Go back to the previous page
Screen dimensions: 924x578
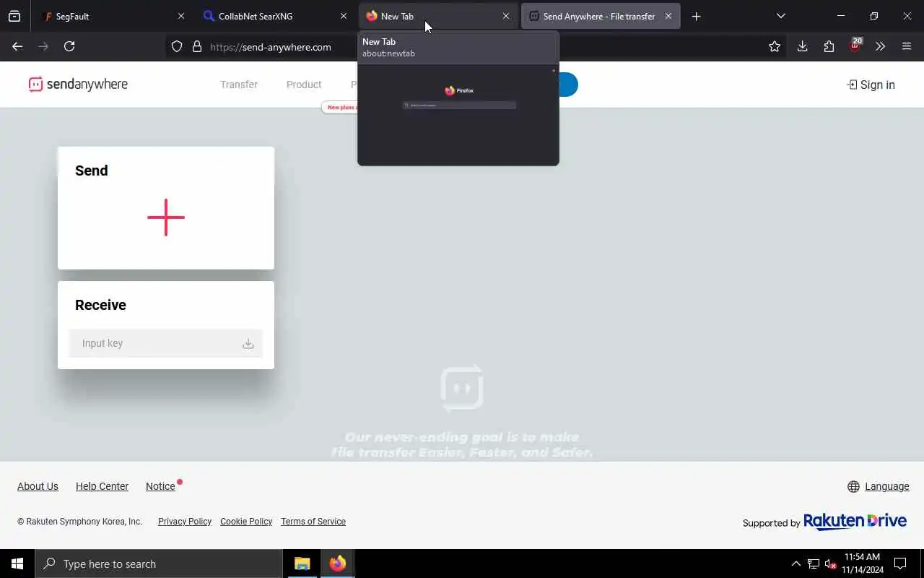pos(17,46)
